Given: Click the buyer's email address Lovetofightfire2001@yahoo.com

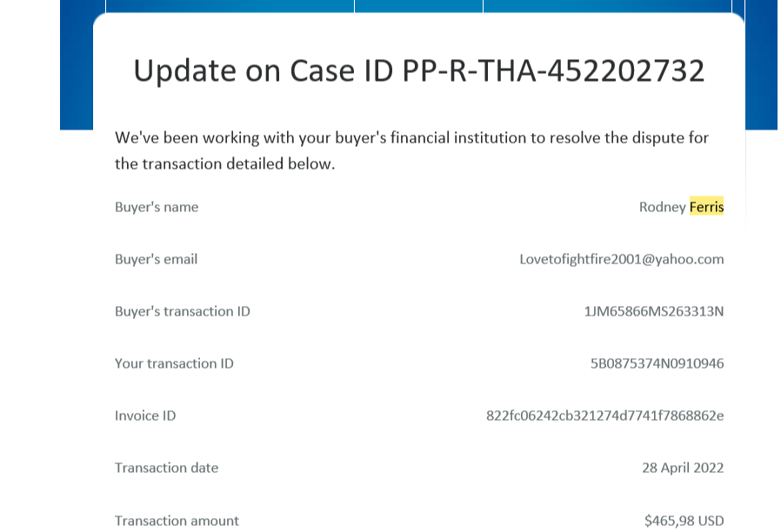Looking at the screenshot, I should (621, 259).
